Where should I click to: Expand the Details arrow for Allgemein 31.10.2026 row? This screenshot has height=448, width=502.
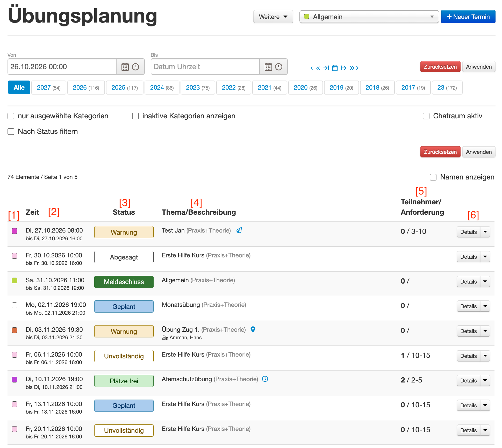[x=485, y=281]
